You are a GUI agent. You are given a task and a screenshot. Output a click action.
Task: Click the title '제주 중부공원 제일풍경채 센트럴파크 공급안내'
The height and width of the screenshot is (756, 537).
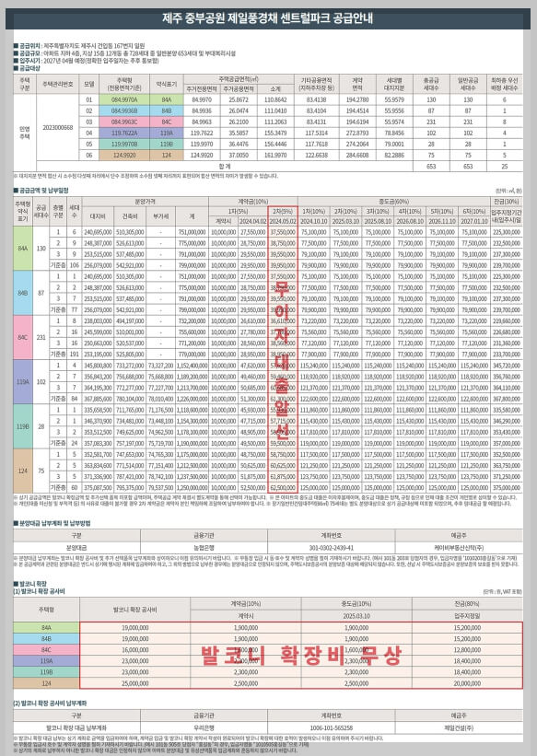[x=267, y=18]
